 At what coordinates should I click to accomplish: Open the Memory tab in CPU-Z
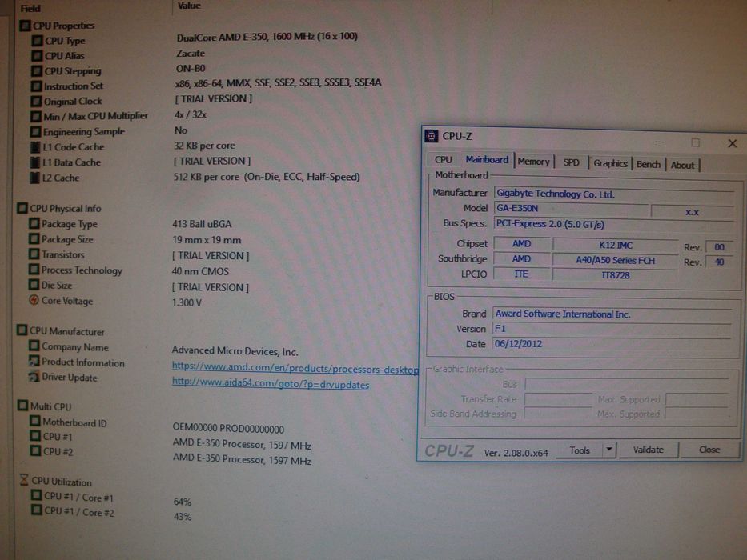[x=533, y=162]
